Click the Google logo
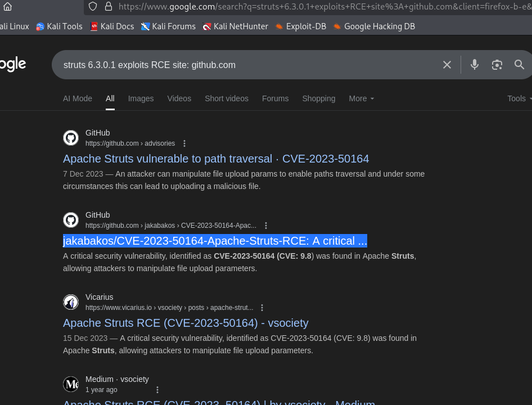This screenshot has width=532, height=405. click(x=13, y=64)
